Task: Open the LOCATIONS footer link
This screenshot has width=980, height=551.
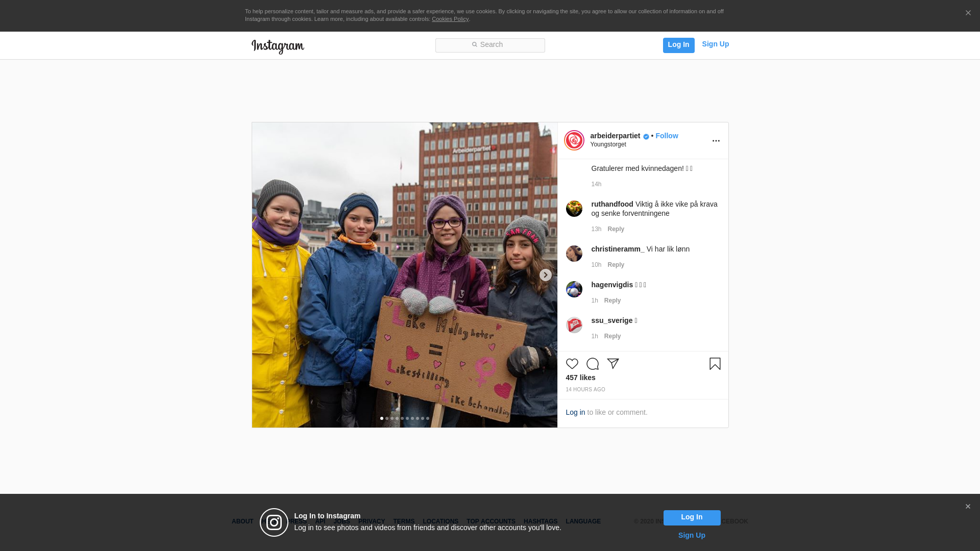Action: point(440,521)
